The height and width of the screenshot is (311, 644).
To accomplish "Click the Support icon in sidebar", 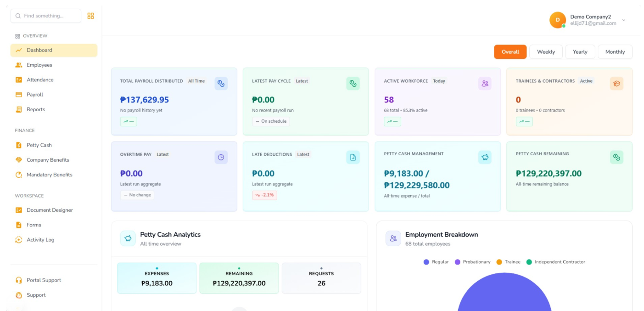I will (19, 295).
